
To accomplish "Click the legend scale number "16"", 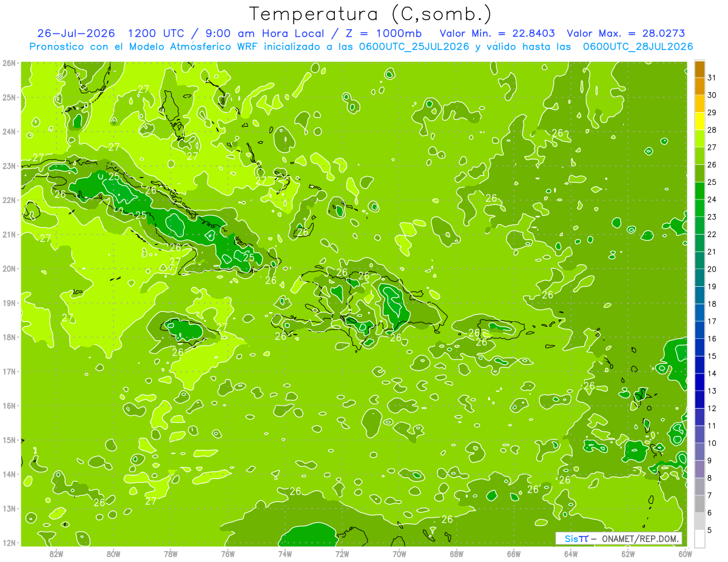I will click(x=712, y=339).
